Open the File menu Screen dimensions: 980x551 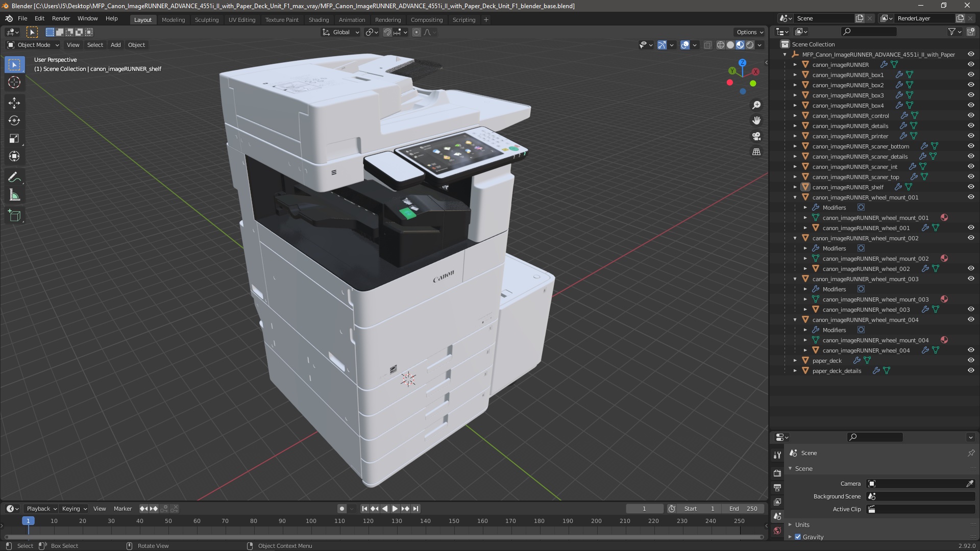22,18
